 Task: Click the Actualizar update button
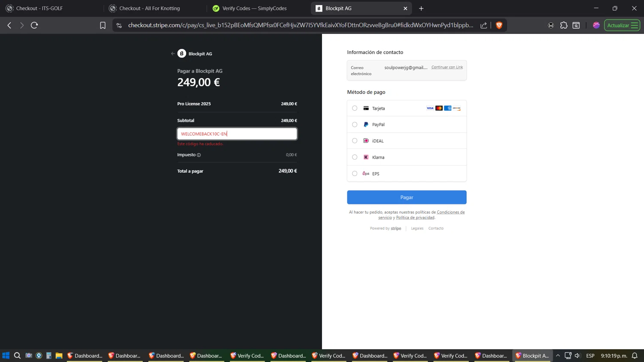pyautogui.click(x=622, y=25)
